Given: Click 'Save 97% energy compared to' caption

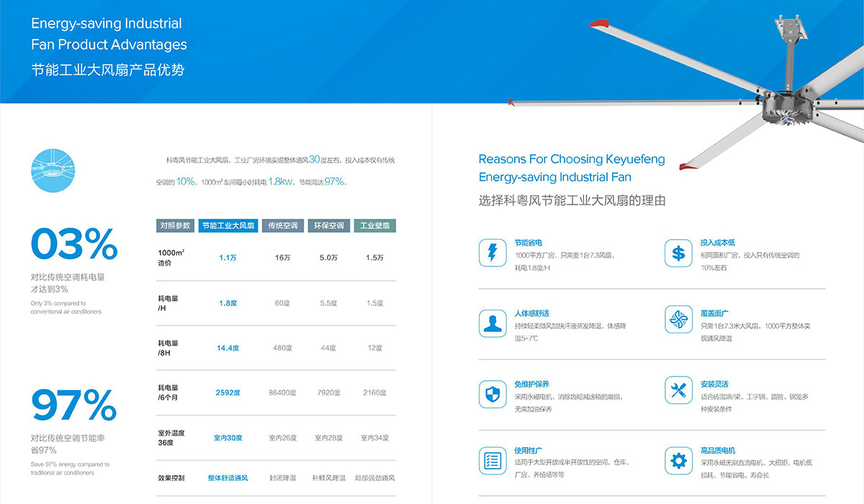Looking at the screenshot, I should 70,464.
